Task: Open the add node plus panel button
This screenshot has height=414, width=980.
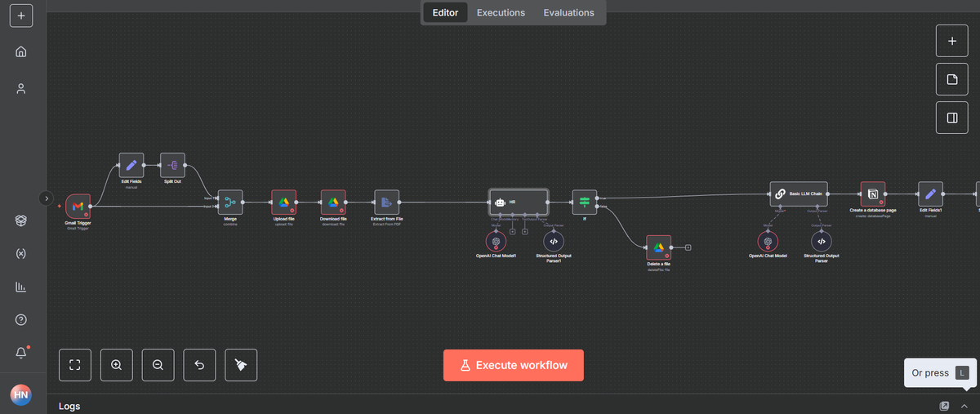Action: pos(951,41)
